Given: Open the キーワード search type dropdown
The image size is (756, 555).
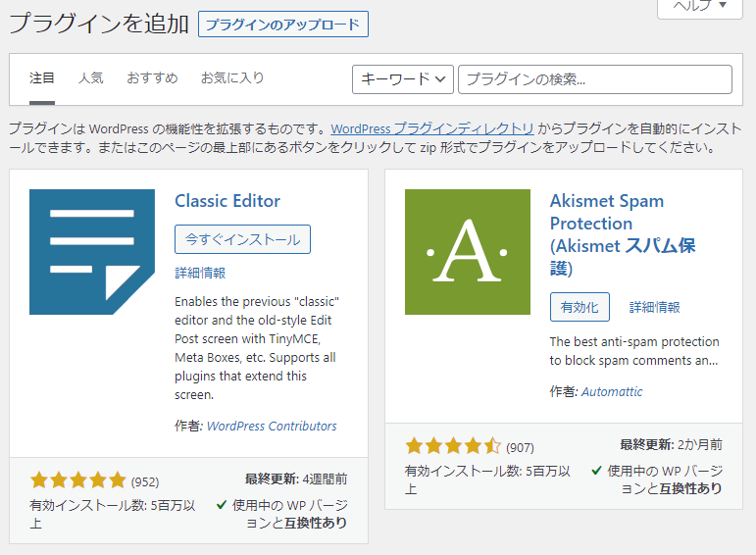Looking at the screenshot, I should tap(403, 79).
